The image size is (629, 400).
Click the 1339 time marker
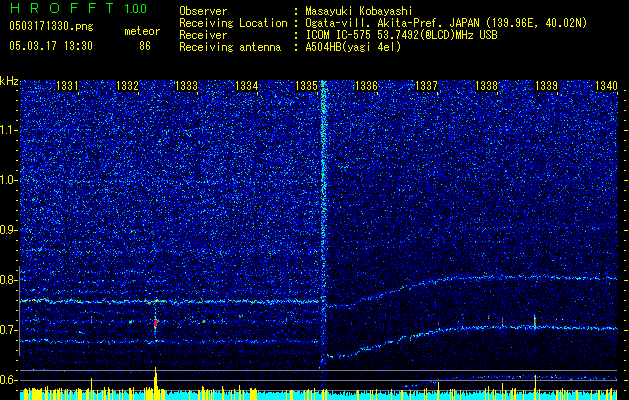pyautogui.click(x=546, y=85)
